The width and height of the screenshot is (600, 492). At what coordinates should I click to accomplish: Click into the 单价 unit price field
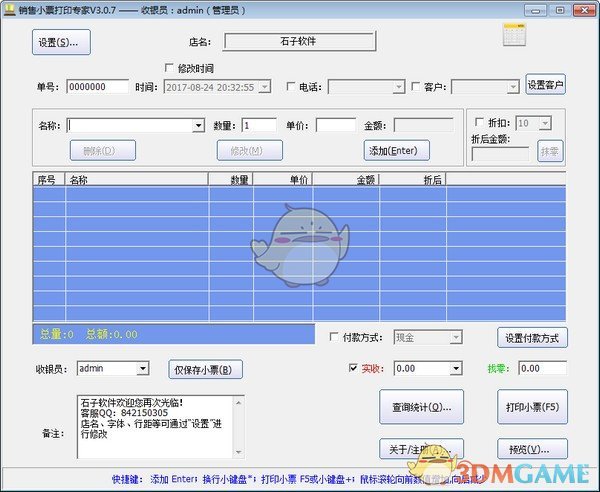(x=336, y=125)
